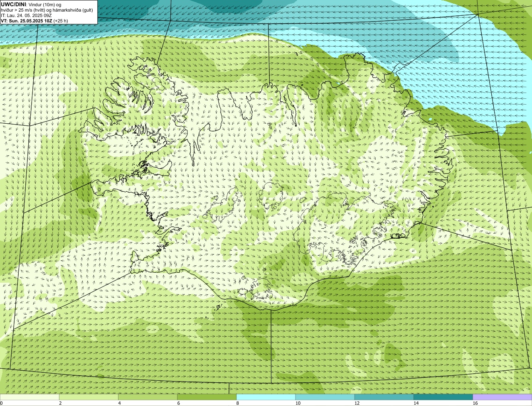The height and width of the screenshot is (406, 532).
Task: Click the legend tick label "6"
Action: [x=178, y=403]
